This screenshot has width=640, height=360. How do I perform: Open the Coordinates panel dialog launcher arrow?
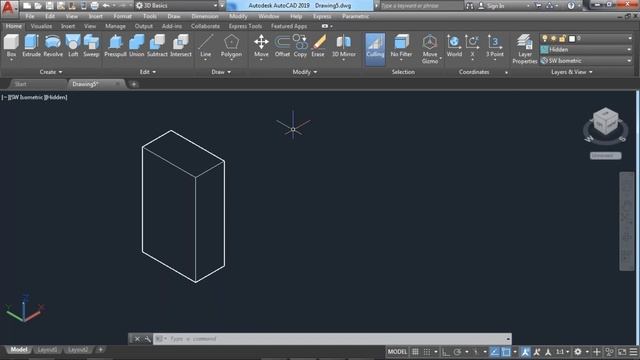pos(507,73)
